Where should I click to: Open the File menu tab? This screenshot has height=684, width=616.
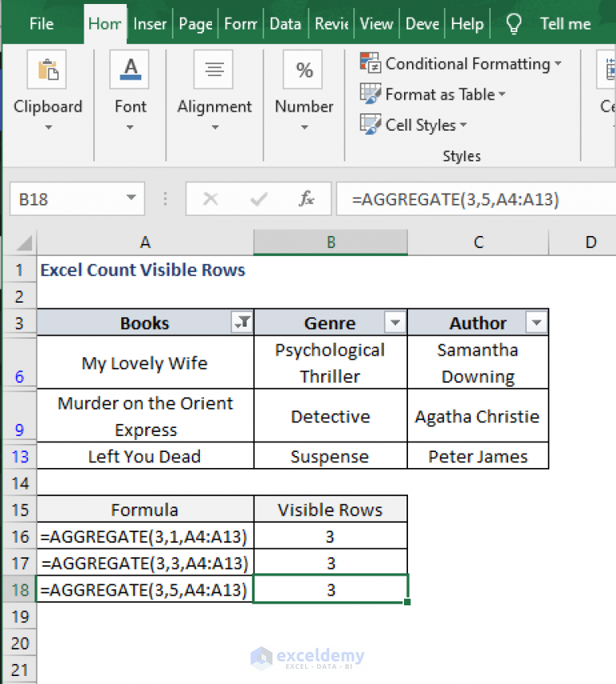pos(42,23)
